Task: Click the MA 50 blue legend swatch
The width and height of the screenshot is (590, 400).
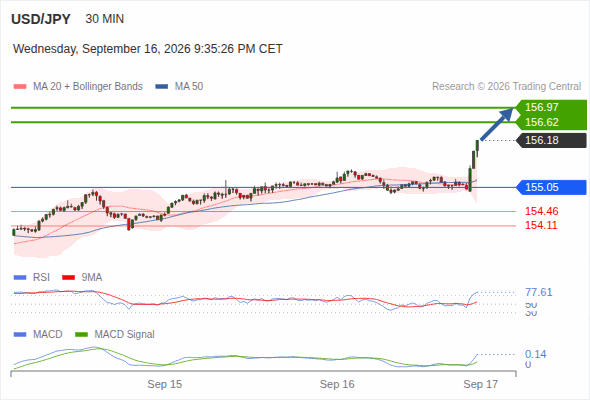Action: coord(162,87)
